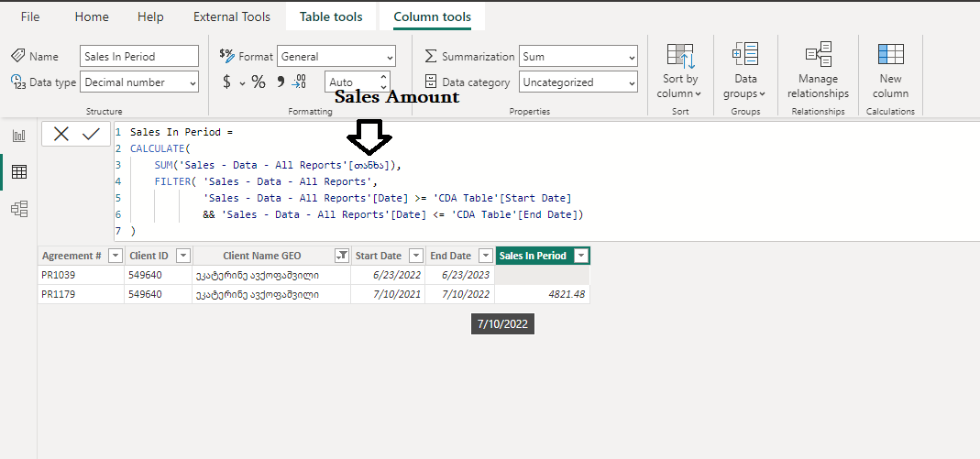Toggle thousands separator comma icon

click(281, 82)
